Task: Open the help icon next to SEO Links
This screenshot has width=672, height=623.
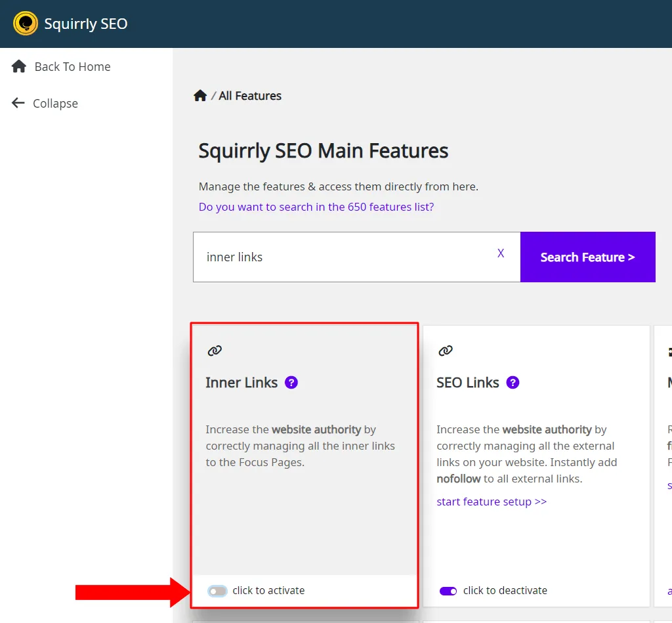Action: (x=513, y=383)
